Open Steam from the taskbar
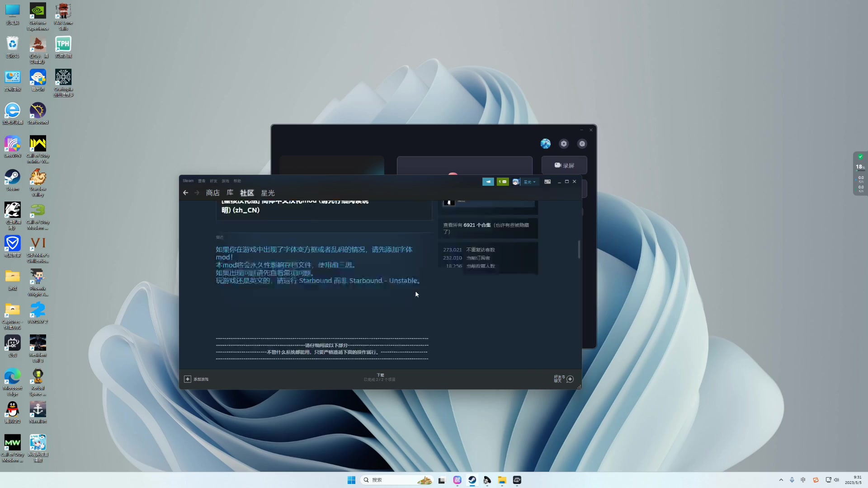Viewport: 868px width, 488px height. click(472, 480)
